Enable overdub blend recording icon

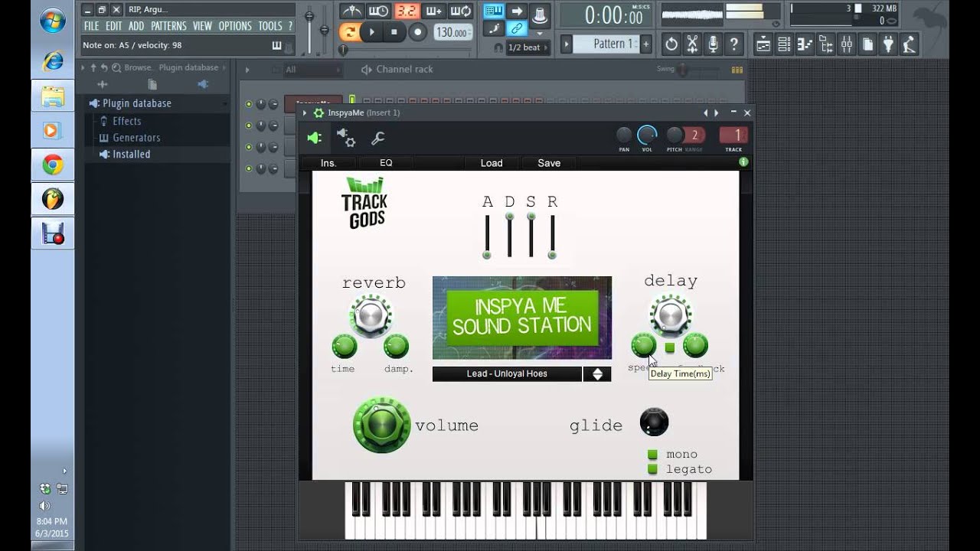point(433,11)
